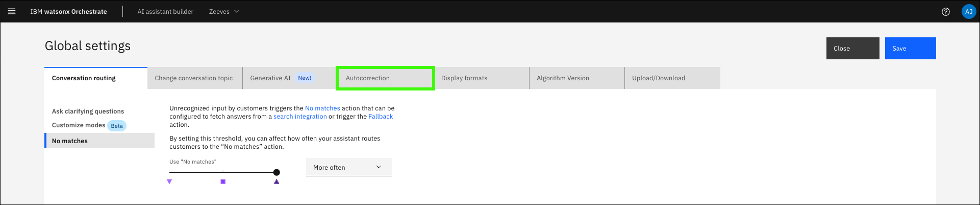
Task: Click the help question mark icon
Action: pyautogui.click(x=945, y=12)
